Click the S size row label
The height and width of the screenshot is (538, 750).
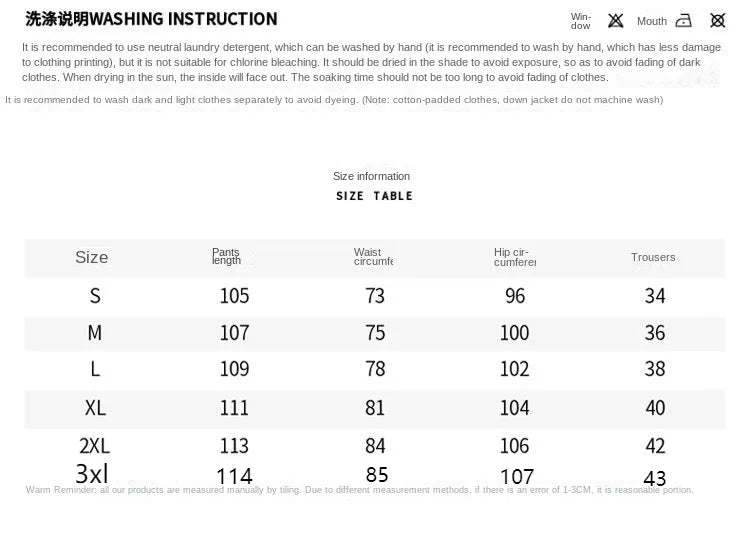95,295
